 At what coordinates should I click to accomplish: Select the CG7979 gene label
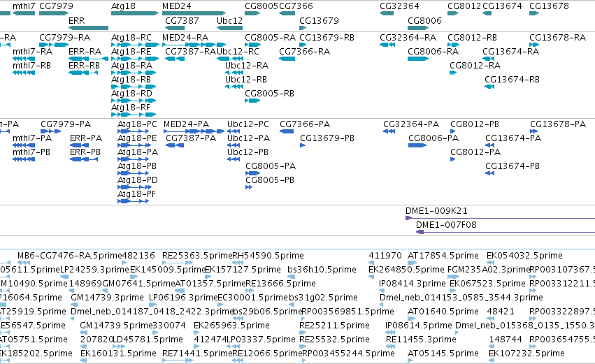56,6
